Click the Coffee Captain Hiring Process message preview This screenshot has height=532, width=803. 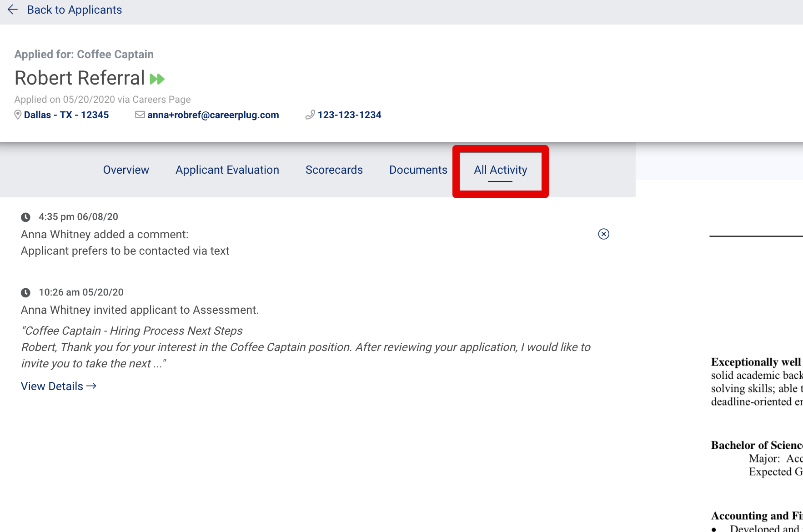point(306,347)
